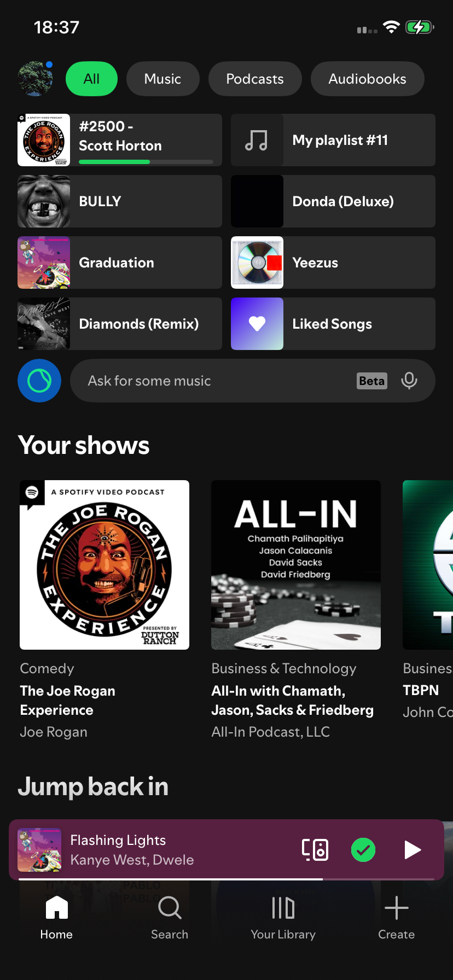The height and width of the screenshot is (980, 453).
Task: Open the profile avatar menu
Action: 36,79
